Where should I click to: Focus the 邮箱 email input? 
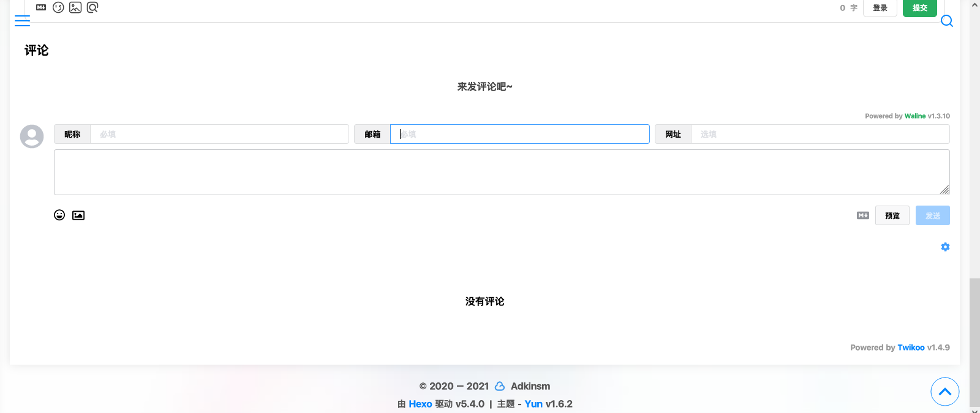[519, 134]
